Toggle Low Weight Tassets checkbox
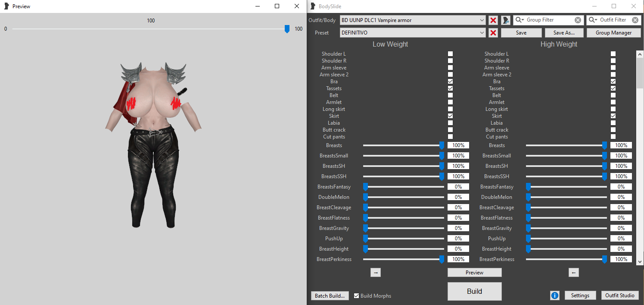This screenshot has width=644, height=305. click(x=450, y=88)
